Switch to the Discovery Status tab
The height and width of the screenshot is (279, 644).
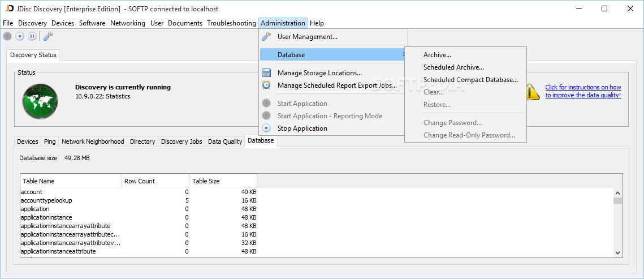[33, 55]
